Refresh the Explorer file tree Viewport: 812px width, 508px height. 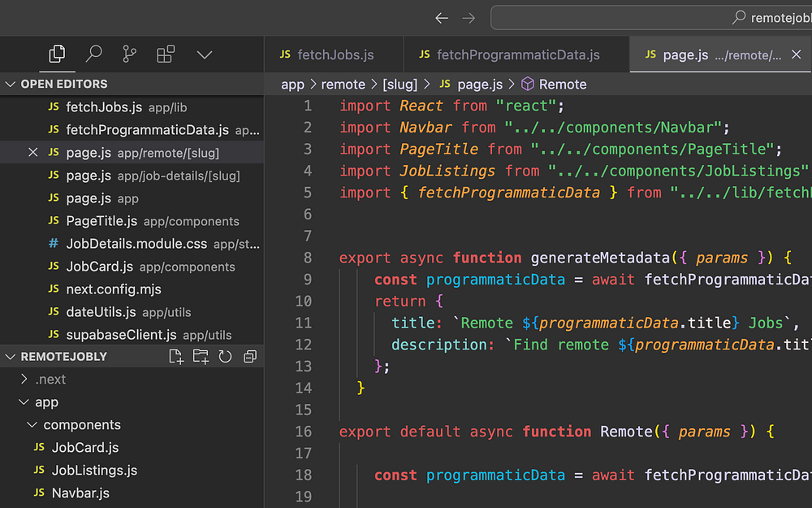coord(225,357)
